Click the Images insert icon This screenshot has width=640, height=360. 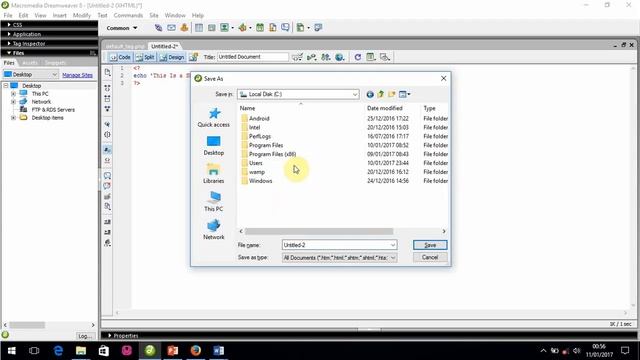pyautogui.click(x=224, y=28)
